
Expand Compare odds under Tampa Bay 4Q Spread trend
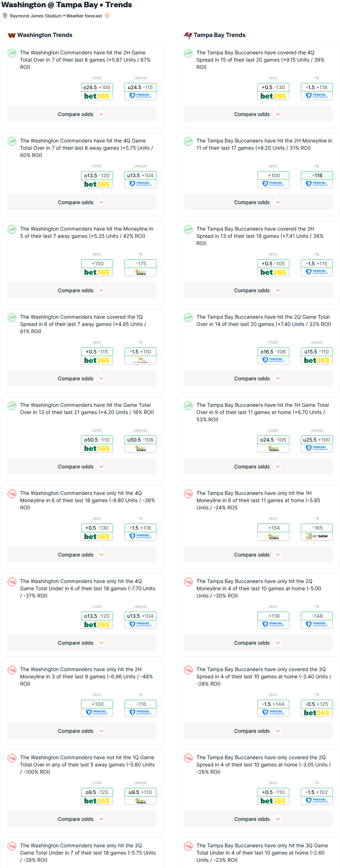coord(258,114)
